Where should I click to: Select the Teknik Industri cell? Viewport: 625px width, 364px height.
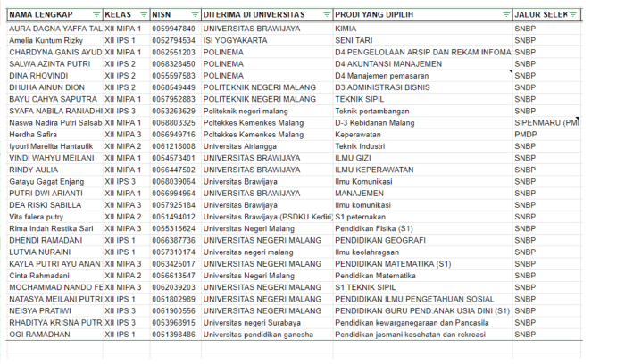click(359, 145)
